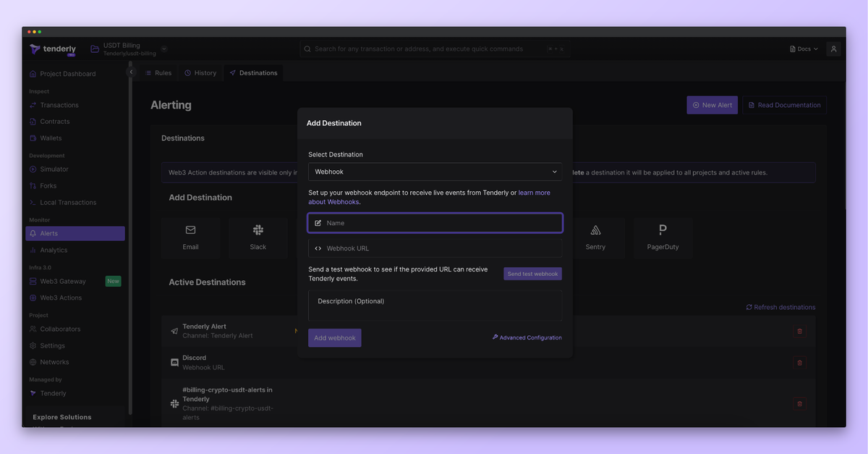Switch to the History tab
The width and height of the screenshot is (868, 454).
(200, 72)
